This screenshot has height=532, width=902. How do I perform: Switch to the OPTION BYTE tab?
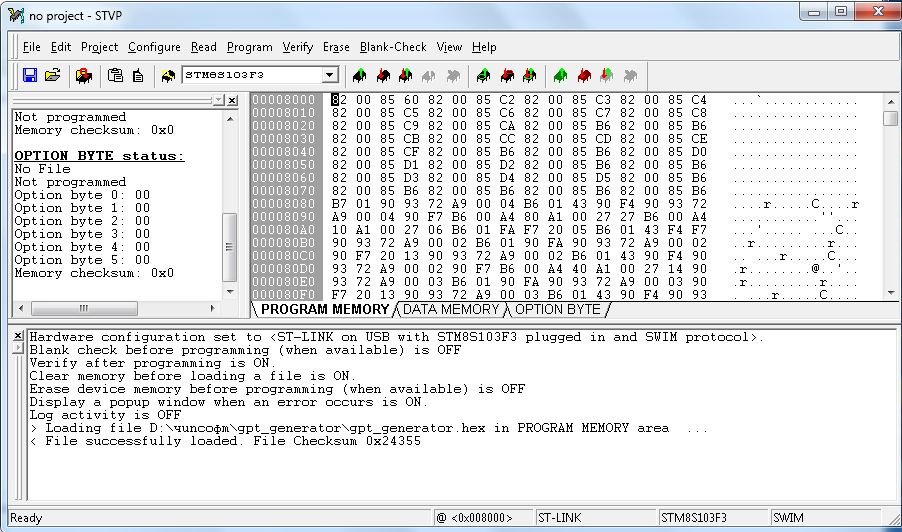[557, 309]
